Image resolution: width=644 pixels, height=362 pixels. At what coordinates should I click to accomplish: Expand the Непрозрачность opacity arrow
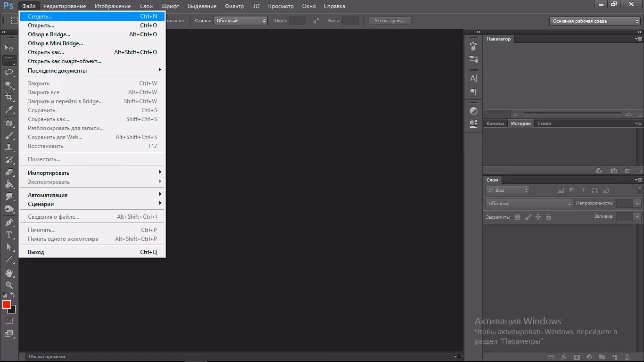(637, 204)
